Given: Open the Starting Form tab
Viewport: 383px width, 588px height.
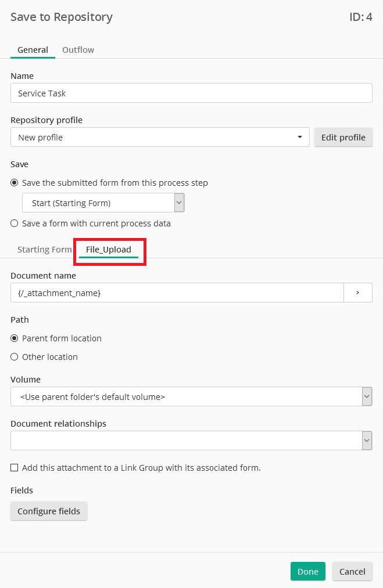Looking at the screenshot, I should [44, 250].
